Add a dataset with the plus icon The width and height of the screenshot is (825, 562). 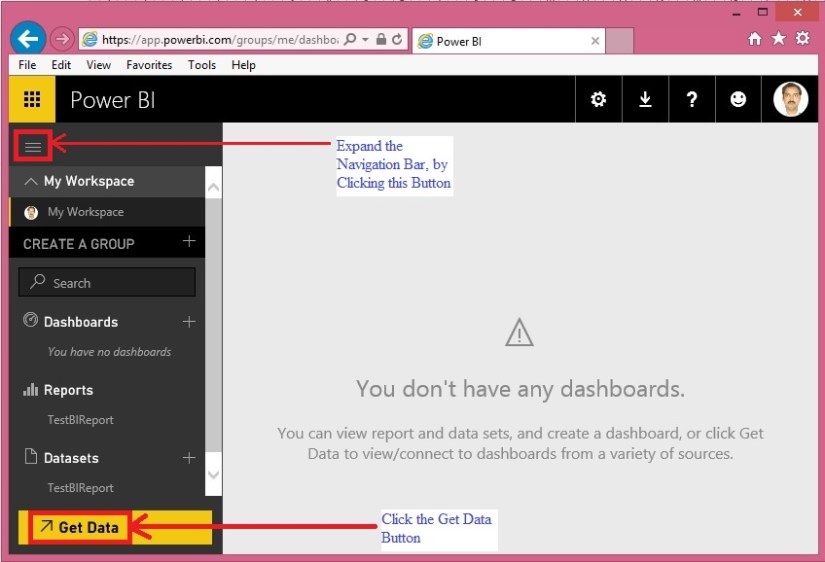pos(189,458)
